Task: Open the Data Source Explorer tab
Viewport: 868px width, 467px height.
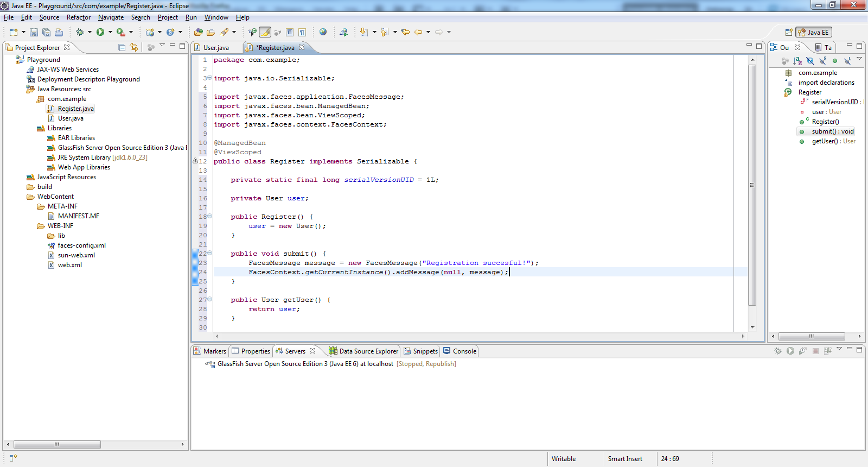Action: [x=363, y=351]
